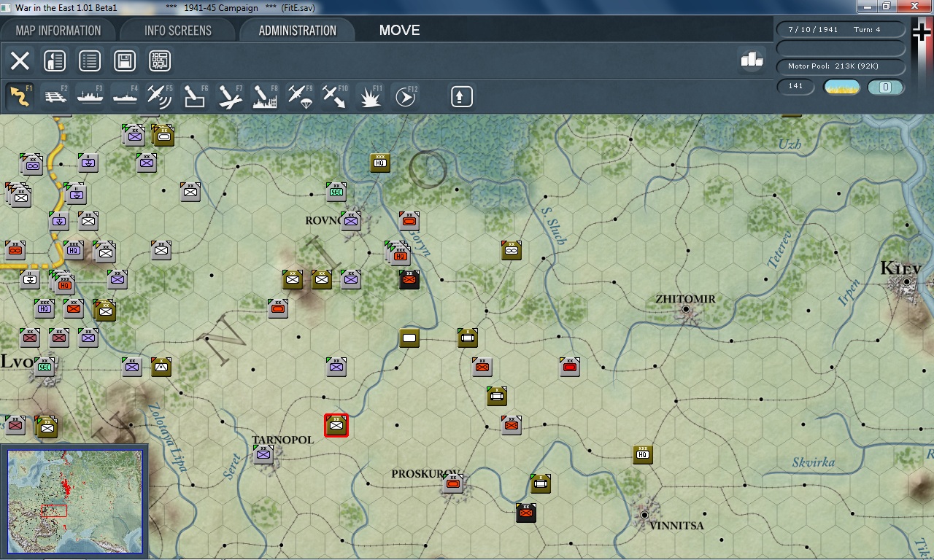Click the up-arrow button in toolbar
Viewport: 934px width, 560px height.
click(x=461, y=96)
